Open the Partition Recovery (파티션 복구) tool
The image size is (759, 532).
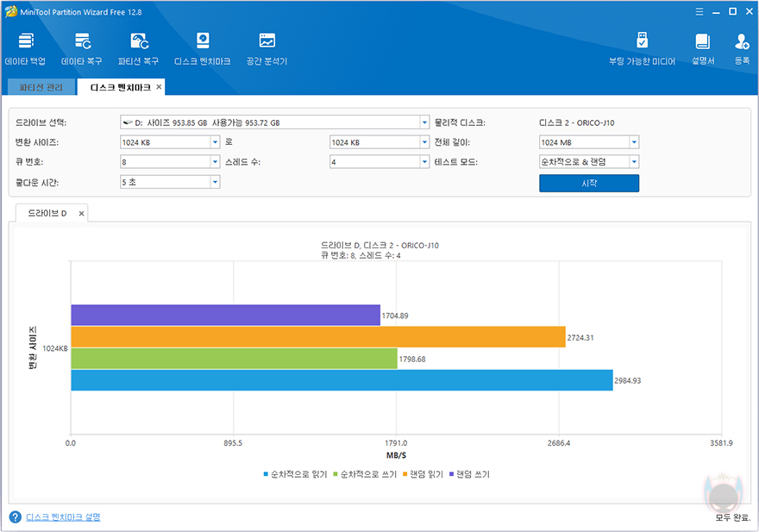(x=139, y=49)
